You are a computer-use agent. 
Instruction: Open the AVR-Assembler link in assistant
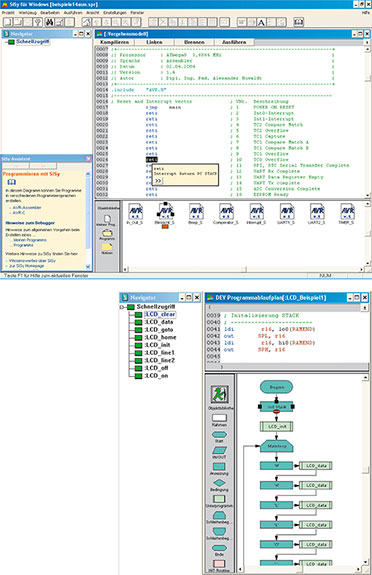27,208
